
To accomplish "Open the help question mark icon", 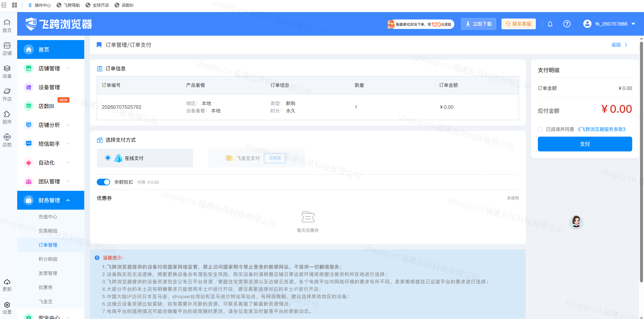I will 567,24.
